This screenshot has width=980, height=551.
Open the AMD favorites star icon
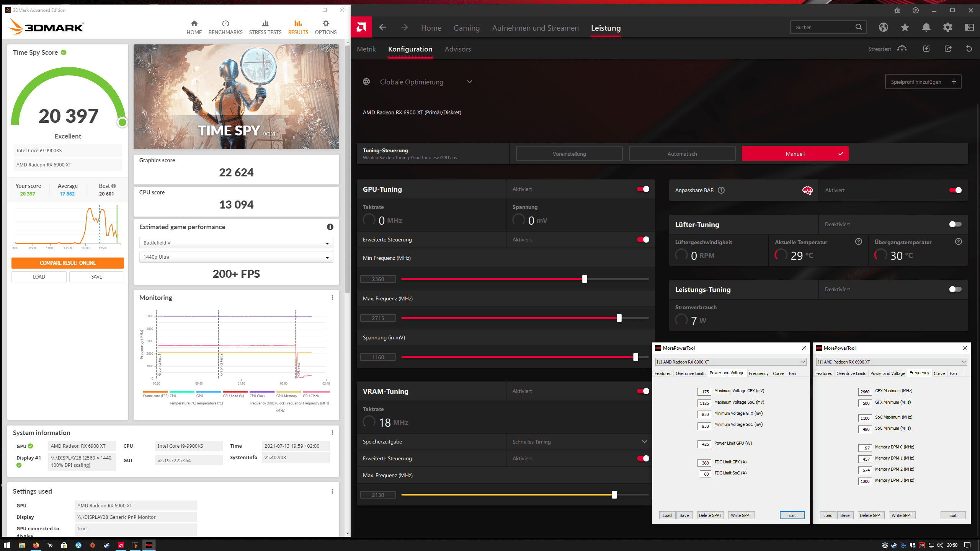(x=905, y=27)
